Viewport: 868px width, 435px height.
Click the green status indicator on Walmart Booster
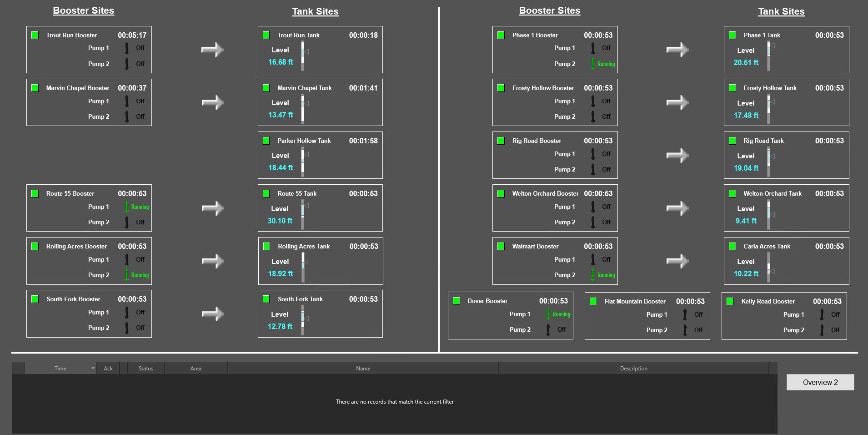[x=502, y=246]
